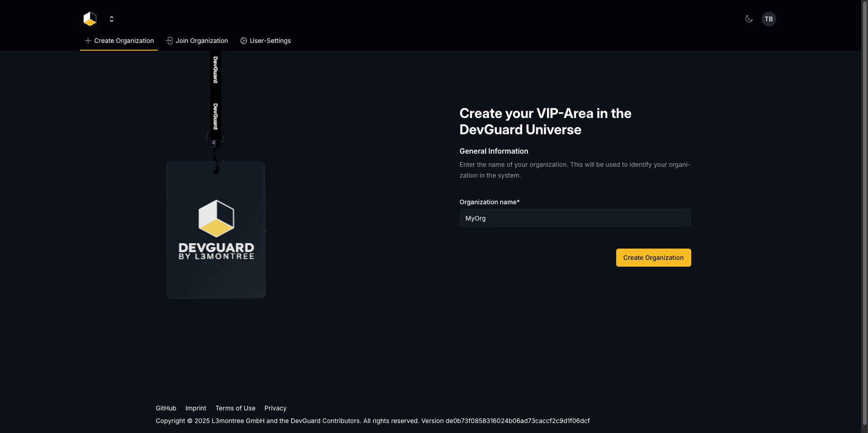Open the Privacy footer link
This screenshot has height=433, width=868.
coord(275,408)
